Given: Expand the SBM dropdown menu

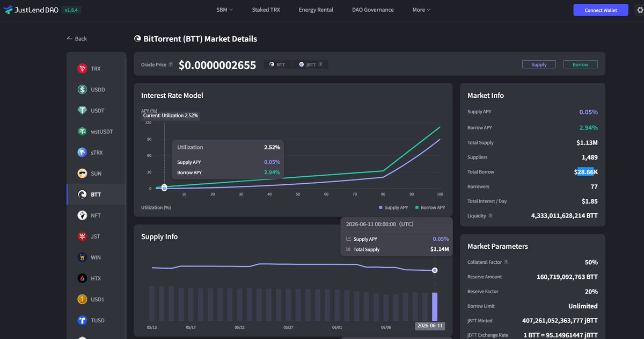Looking at the screenshot, I should (x=224, y=10).
